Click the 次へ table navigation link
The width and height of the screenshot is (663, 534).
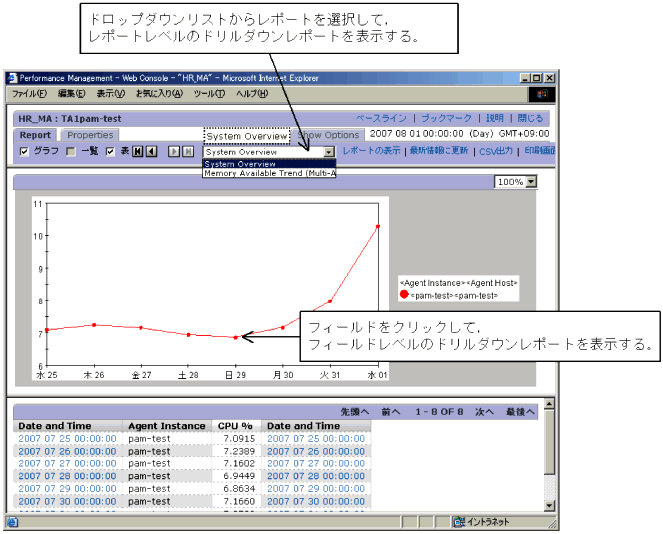click(x=485, y=412)
